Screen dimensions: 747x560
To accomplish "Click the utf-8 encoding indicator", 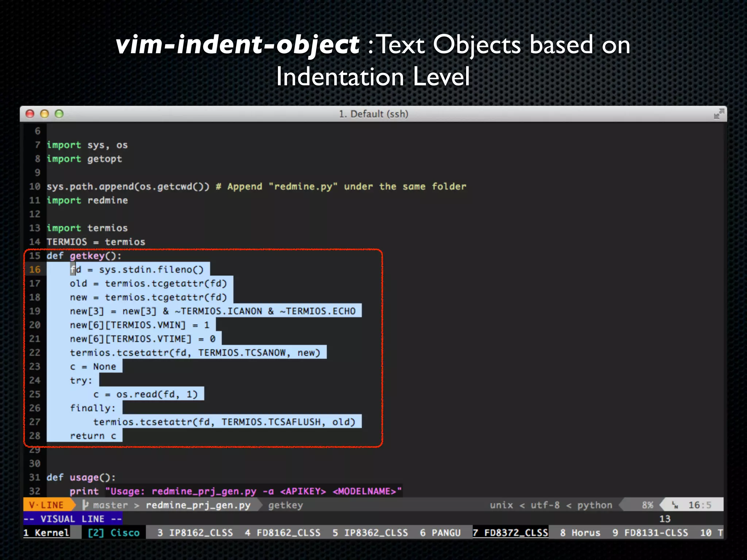I will 545,505.
